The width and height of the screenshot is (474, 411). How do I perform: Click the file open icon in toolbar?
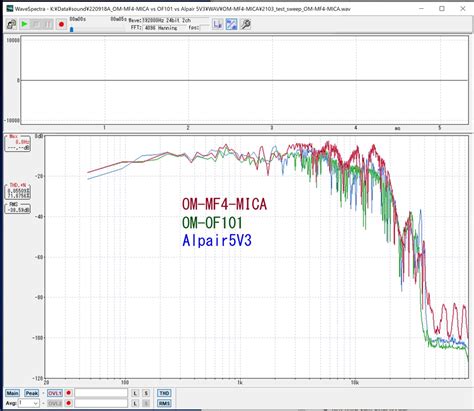coord(11,24)
